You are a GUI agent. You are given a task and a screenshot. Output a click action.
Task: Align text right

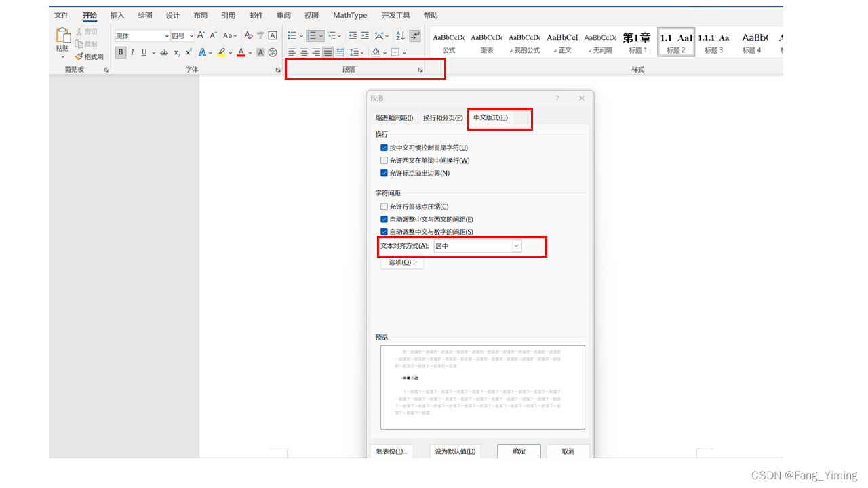pos(316,52)
